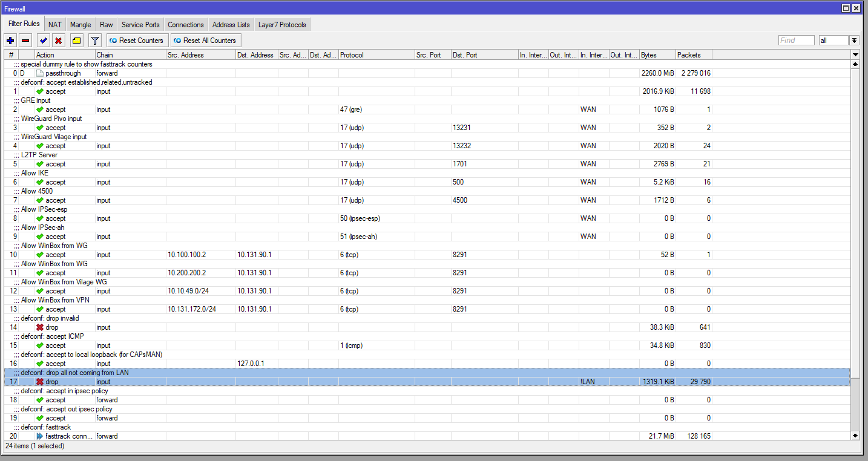Click scrollbar down arrow in rule list
This screenshot has width=868, height=461.
pos(855,435)
